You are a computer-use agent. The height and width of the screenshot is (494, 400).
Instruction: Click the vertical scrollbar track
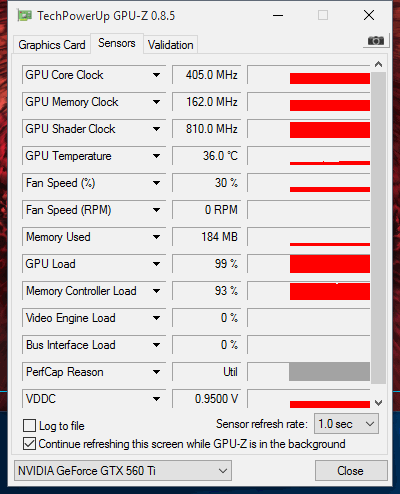click(x=378, y=228)
